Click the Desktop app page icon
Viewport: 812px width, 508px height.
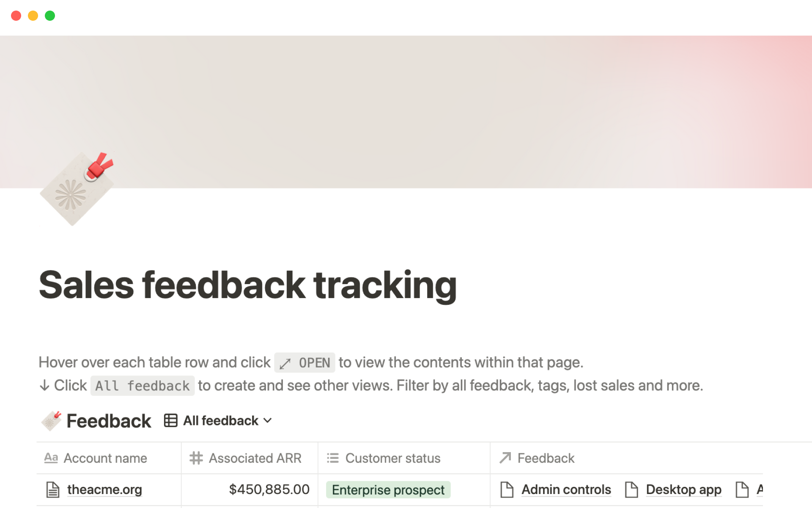(x=631, y=490)
